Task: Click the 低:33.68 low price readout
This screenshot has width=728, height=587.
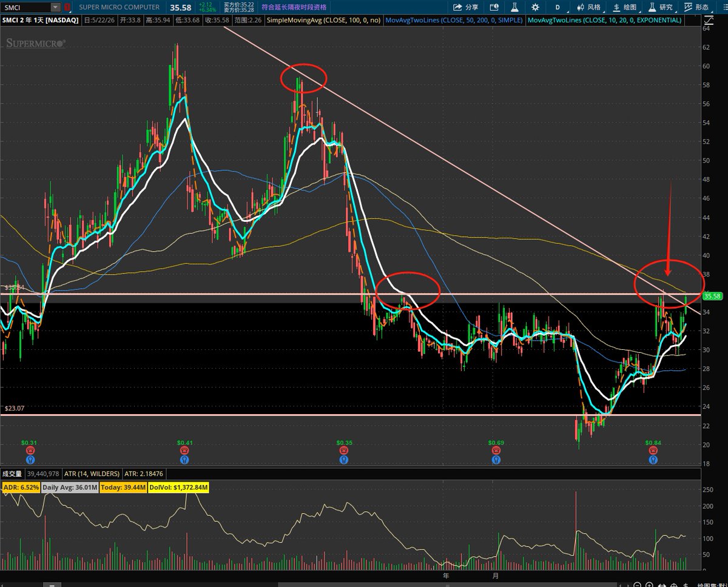Action: [187, 20]
